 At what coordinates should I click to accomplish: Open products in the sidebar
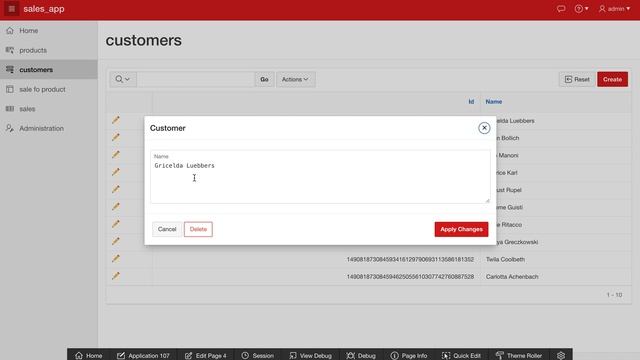(x=49, y=50)
